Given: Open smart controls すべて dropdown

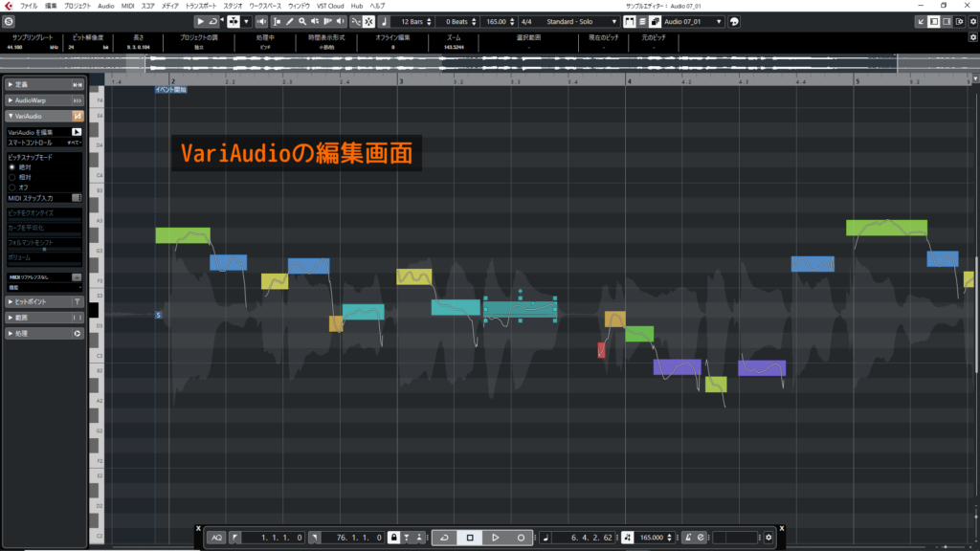Looking at the screenshot, I should (x=75, y=143).
